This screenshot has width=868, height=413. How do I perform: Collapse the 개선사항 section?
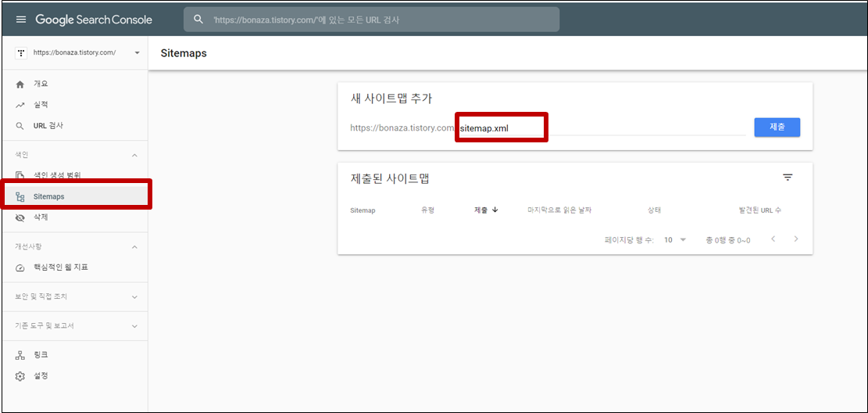point(134,246)
